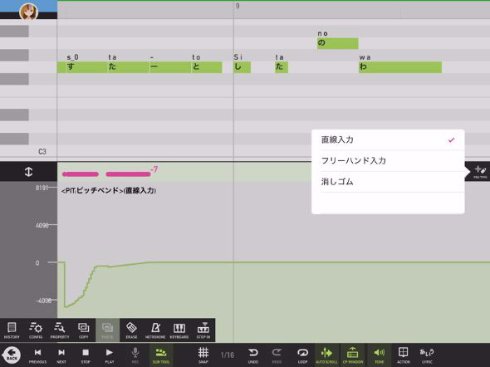
Task: Open the Metronome icon
Action: [x=155, y=330]
